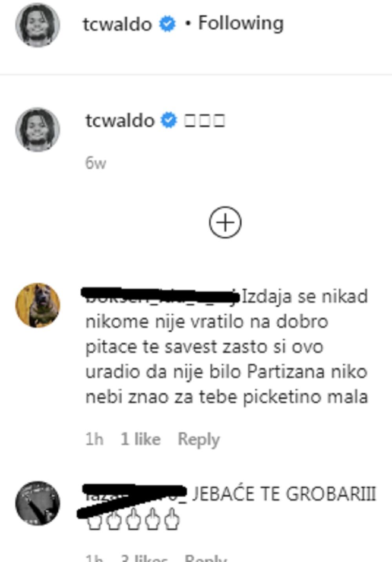Open the dark avatar of second commenter
Viewport: 392px width, 562px height.
(x=38, y=503)
